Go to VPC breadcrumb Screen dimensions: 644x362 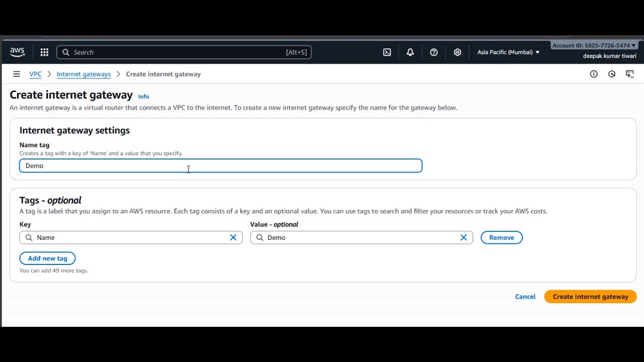pyautogui.click(x=35, y=74)
